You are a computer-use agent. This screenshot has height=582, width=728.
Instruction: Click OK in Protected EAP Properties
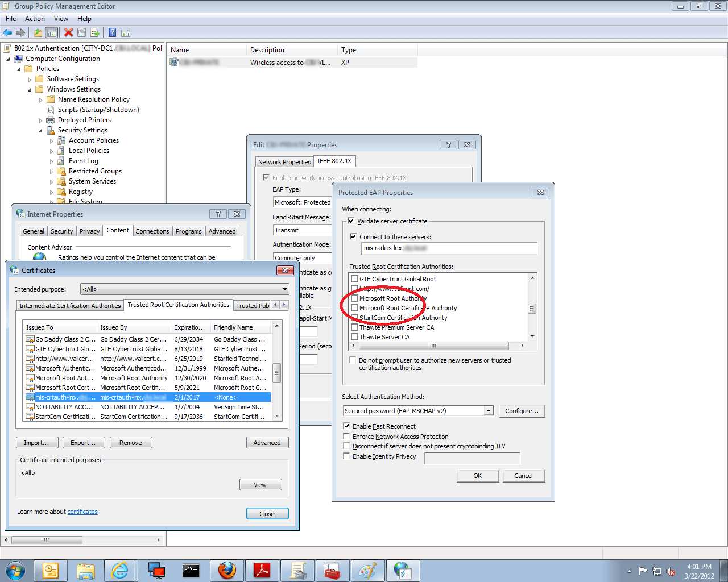click(x=478, y=476)
